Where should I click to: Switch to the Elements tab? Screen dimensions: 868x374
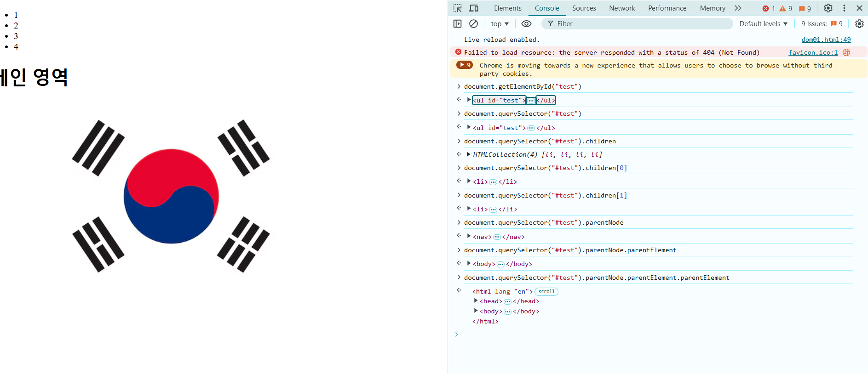coord(508,8)
